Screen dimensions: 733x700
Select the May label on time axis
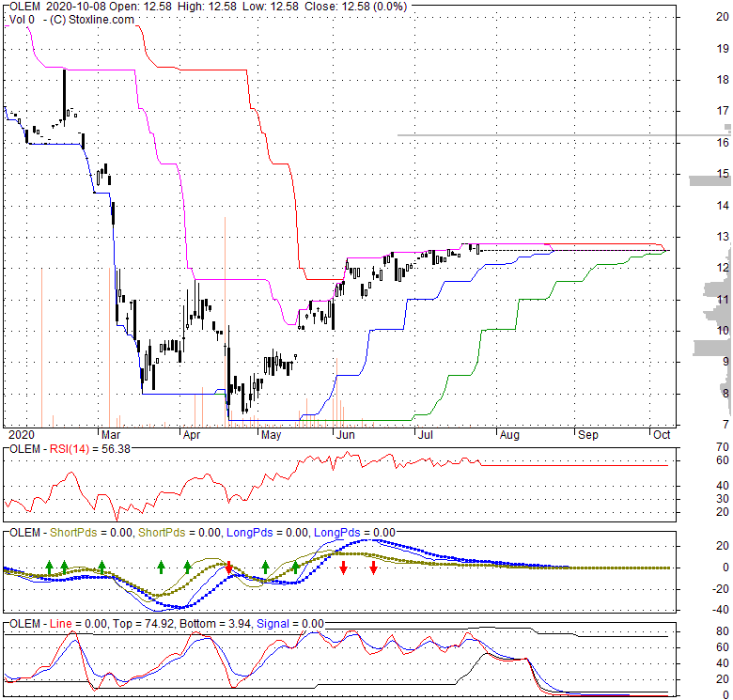click(272, 435)
